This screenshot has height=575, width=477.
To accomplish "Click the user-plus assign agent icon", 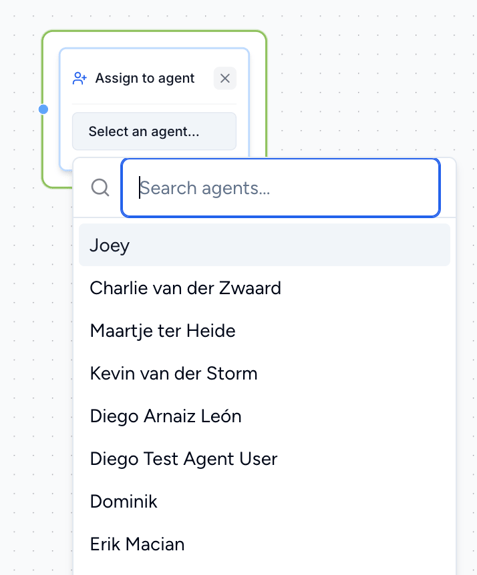I will click(x=79, y=78).
